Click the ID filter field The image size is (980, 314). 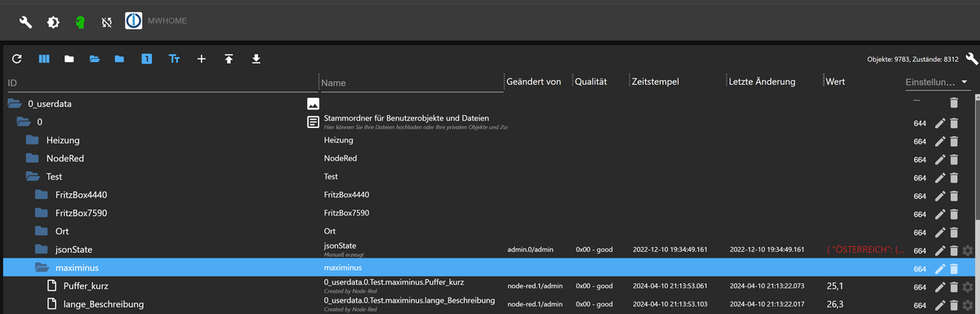162,83
